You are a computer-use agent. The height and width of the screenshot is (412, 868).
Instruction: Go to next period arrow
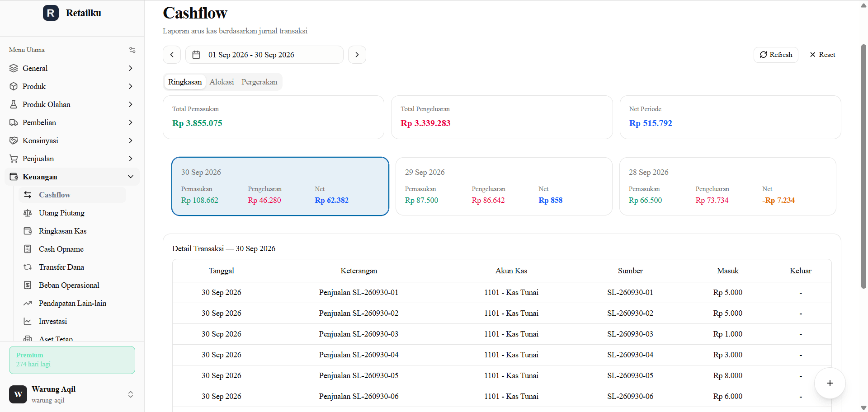357,55
